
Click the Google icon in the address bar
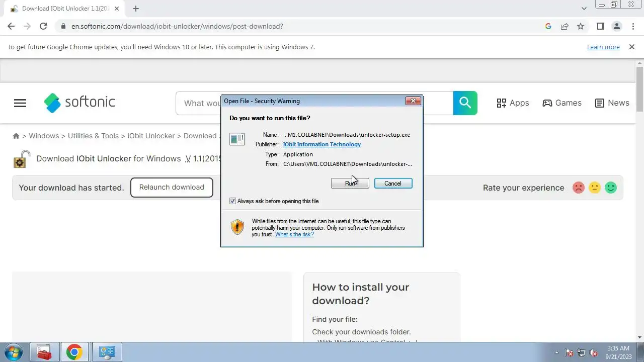[548, 26]
